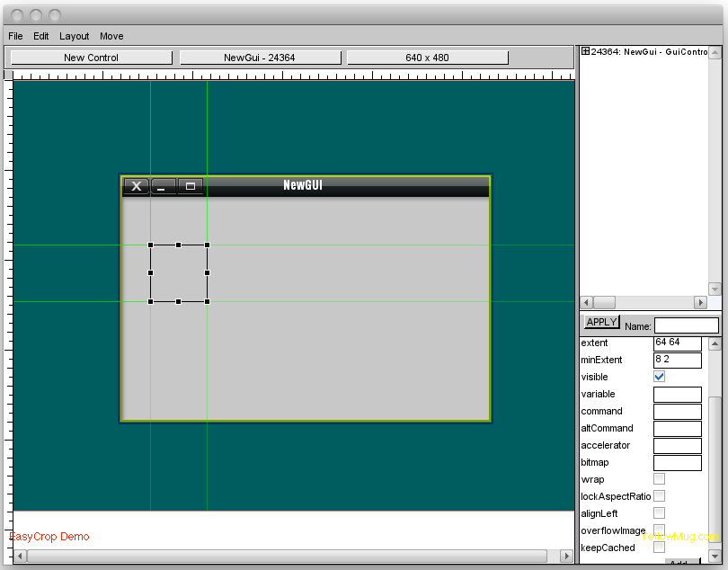The width and height of the screenshot is (728, 570).
Task: Click the X icon in NewGUI titlebar
Action: click(x=136, y=186)
